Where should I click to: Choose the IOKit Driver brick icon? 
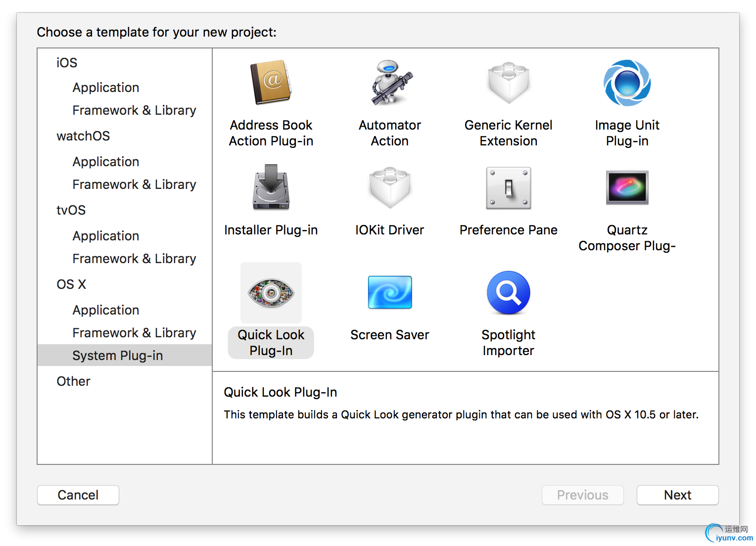(x=390, y=187)
